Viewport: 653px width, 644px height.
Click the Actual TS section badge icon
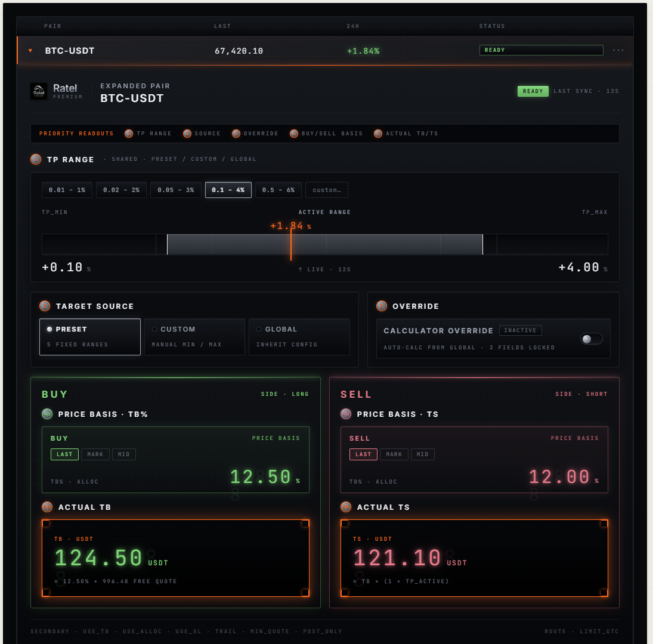pyautogui.click(x=346, y=507)
